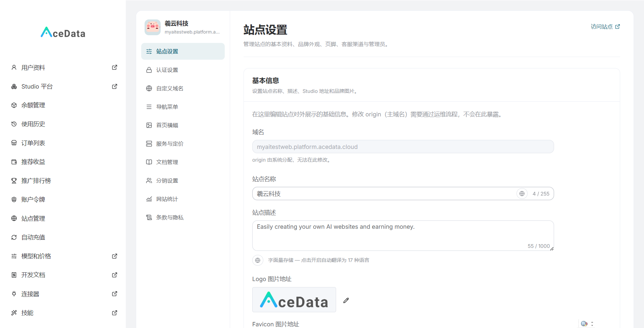Click floating browser icon at bottom right

pos(584,324)
